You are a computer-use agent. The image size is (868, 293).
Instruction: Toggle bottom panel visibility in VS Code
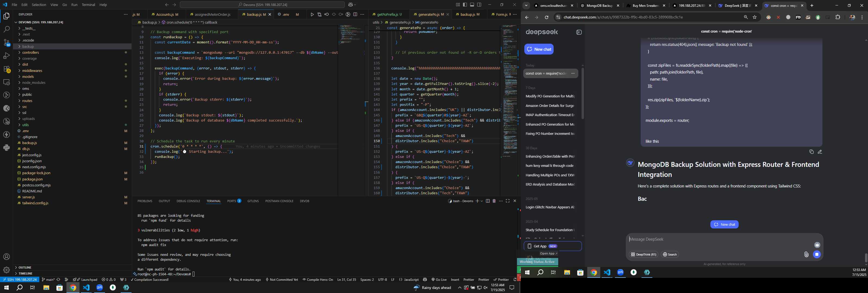472,5
